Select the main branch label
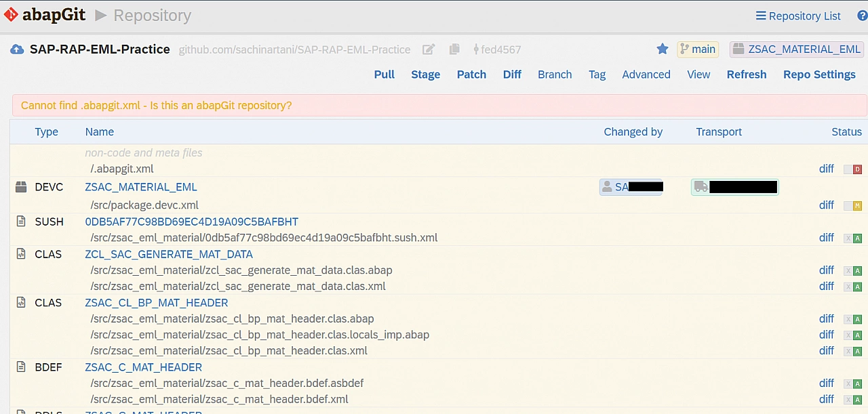 pyautogui.click(x=697, y=49)
